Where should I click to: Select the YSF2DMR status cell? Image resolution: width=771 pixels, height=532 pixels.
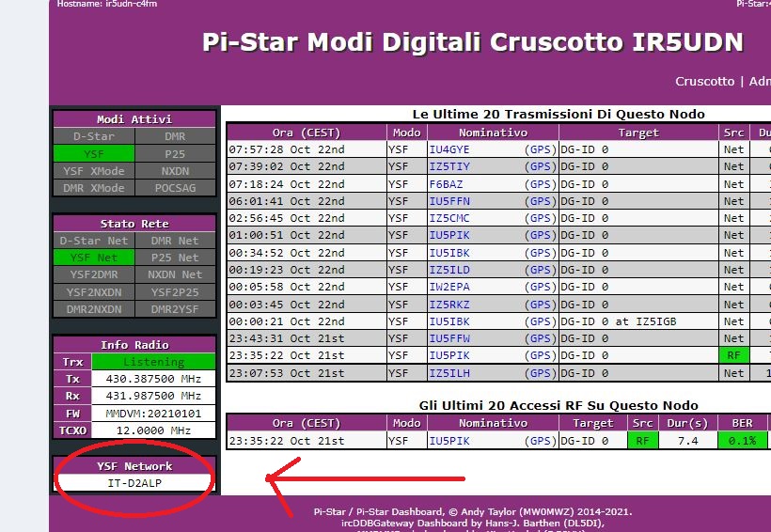(x=94, y=274)
